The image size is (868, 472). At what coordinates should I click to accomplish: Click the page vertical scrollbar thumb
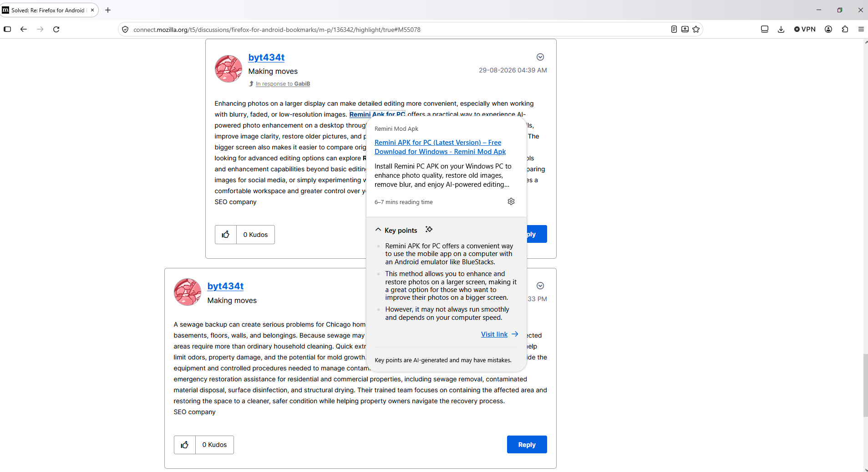coord(865,385)
